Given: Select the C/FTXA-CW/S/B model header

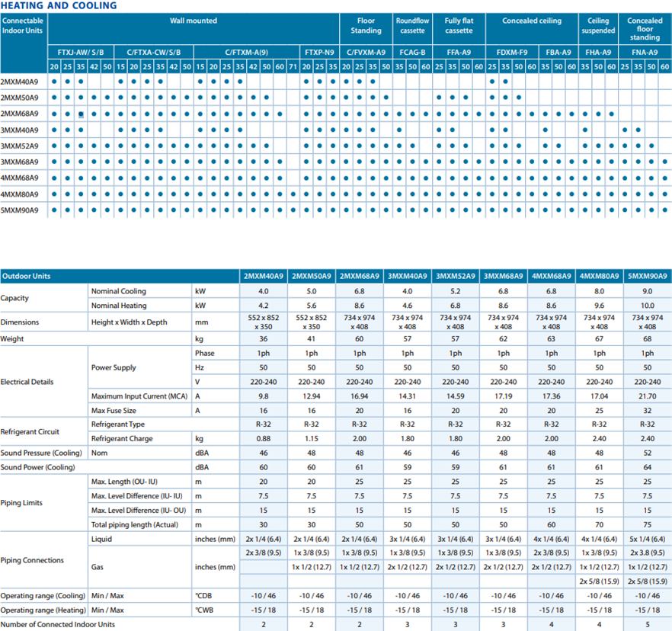Looking at the screenshot, I should (154, 53).
